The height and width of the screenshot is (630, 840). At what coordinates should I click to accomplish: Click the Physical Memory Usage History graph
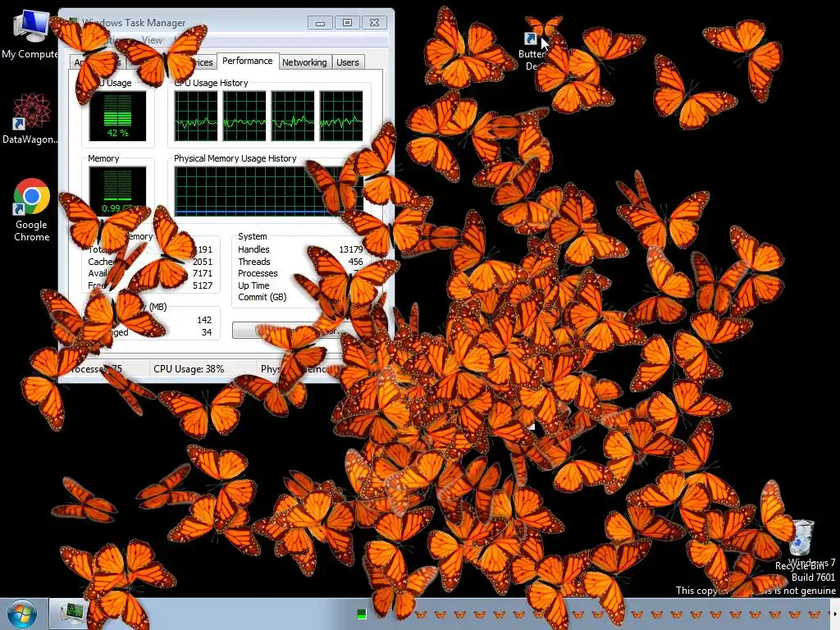(268, 190)
